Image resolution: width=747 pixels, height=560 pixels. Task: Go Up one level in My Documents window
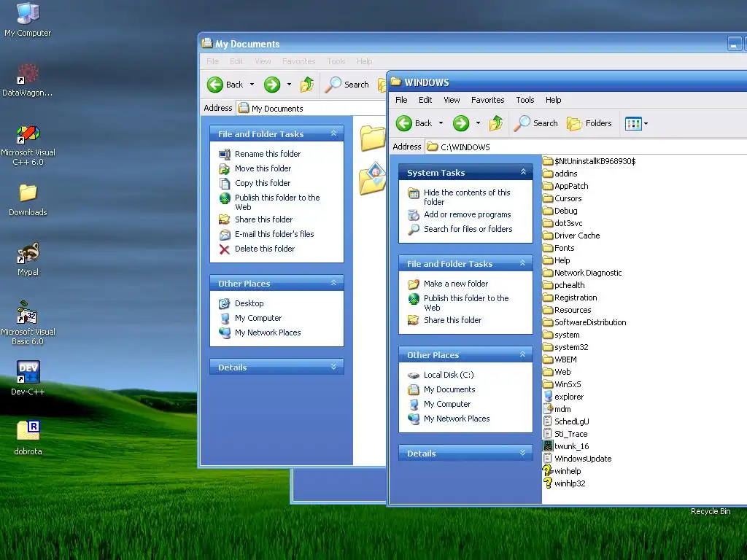point(307,85)
